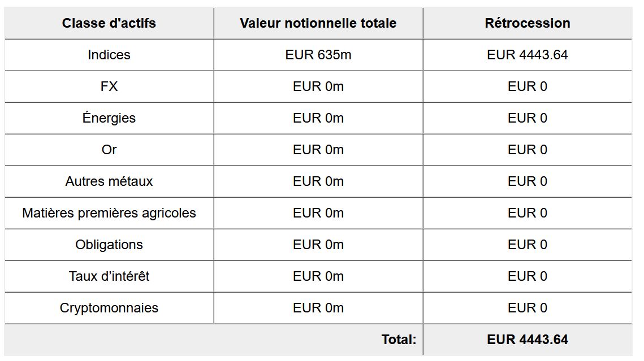Click the EUR 635m notional value
This screenshot has height=361, width=644.
[318, 55]
